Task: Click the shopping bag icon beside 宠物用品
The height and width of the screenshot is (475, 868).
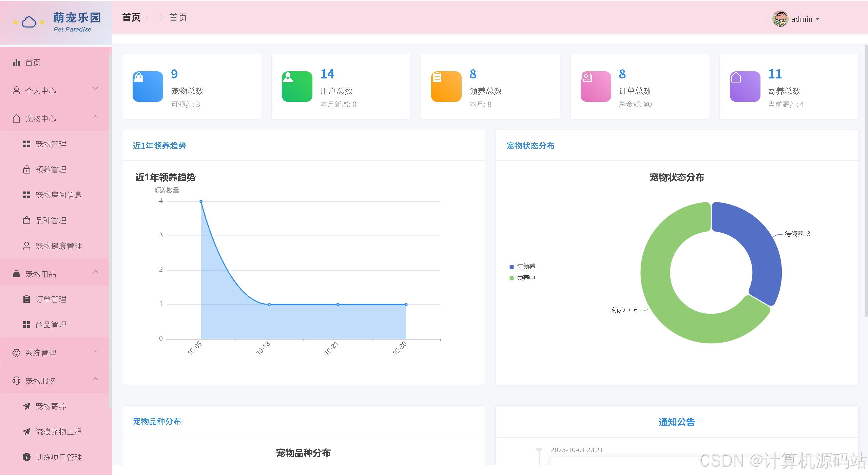Action: [16, 274]
